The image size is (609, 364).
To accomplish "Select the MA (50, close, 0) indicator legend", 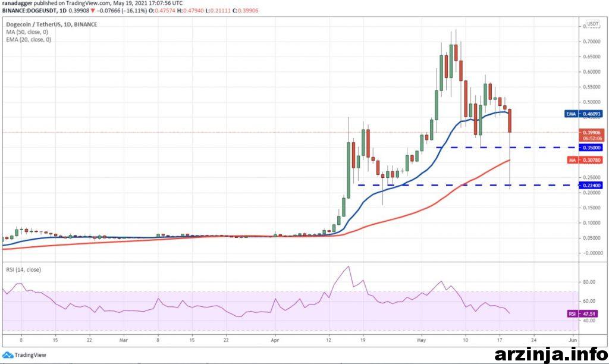I will [27, 32].
